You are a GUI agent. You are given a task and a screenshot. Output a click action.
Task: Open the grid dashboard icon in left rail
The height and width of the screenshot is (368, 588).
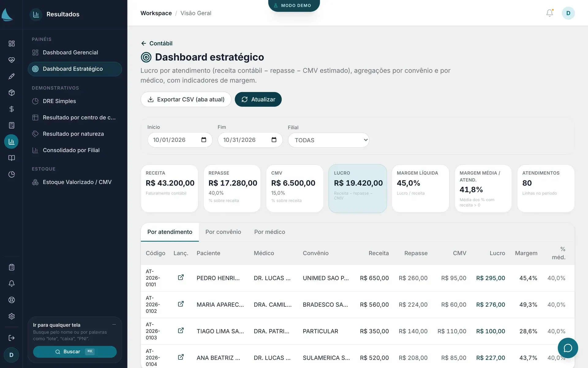click(11, 44)
